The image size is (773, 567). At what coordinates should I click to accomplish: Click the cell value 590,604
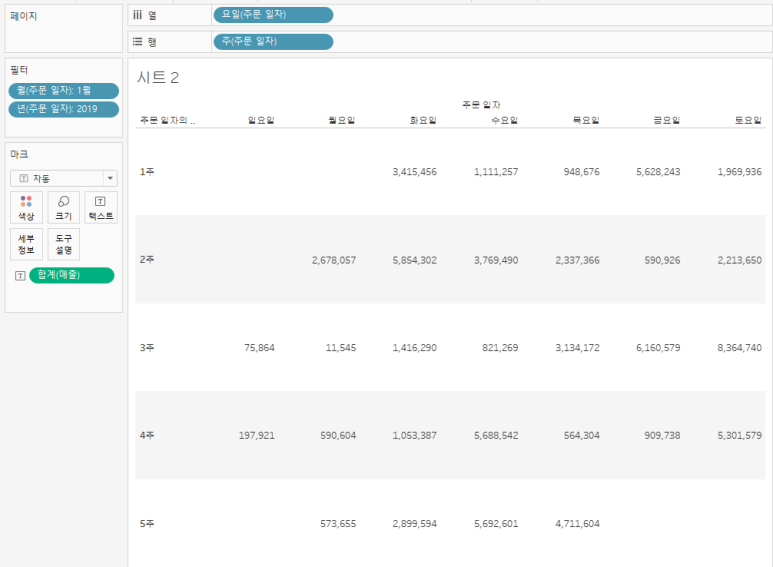338,436
